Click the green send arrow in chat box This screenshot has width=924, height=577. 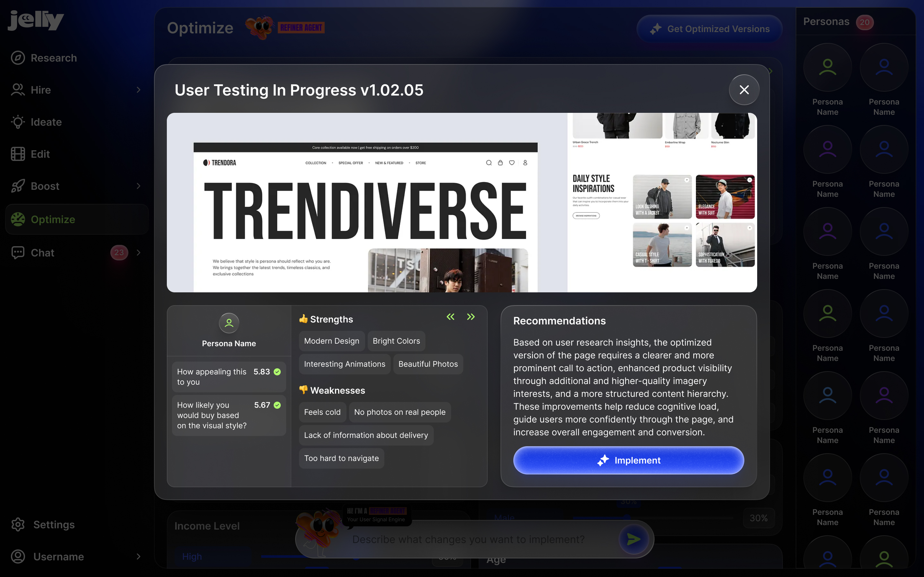click(x=633, y=539)
